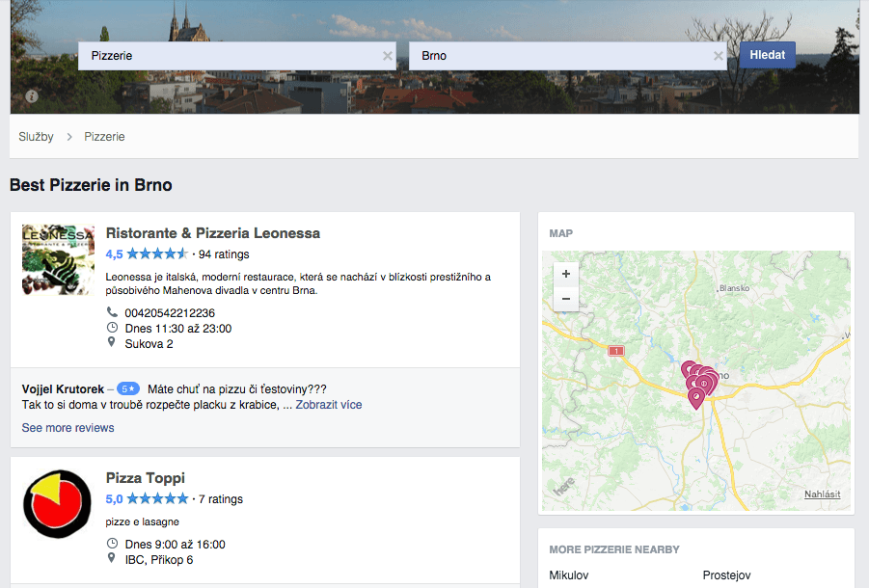Click the Leonessa logo thumbnail

click(58, 259)
